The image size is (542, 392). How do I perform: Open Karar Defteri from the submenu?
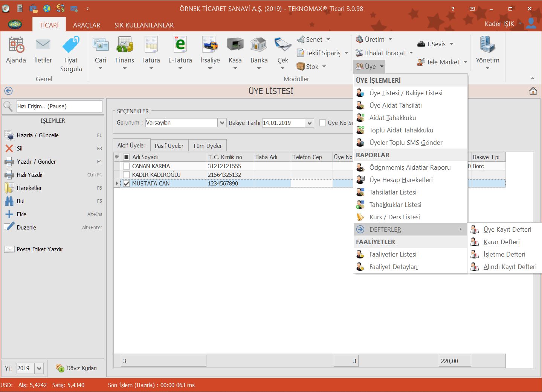pyautogui.click(x=501, y=242)
